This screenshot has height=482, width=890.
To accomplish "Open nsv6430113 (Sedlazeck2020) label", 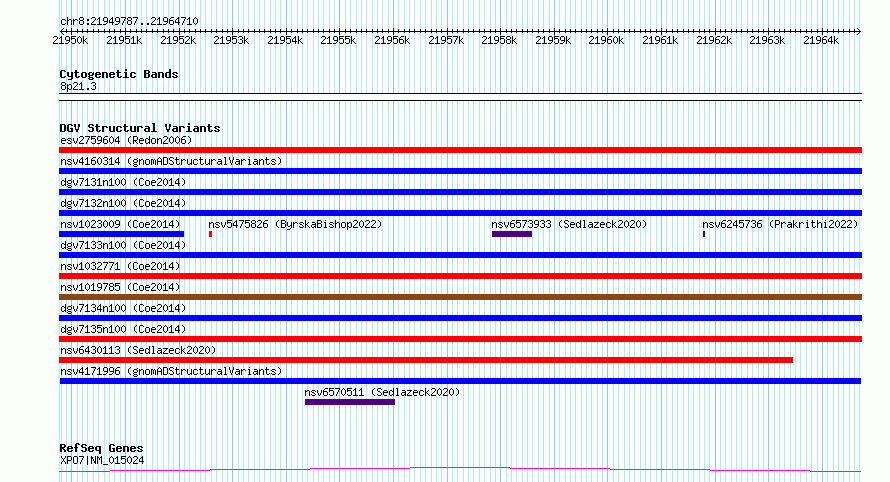I will (138, 350).
